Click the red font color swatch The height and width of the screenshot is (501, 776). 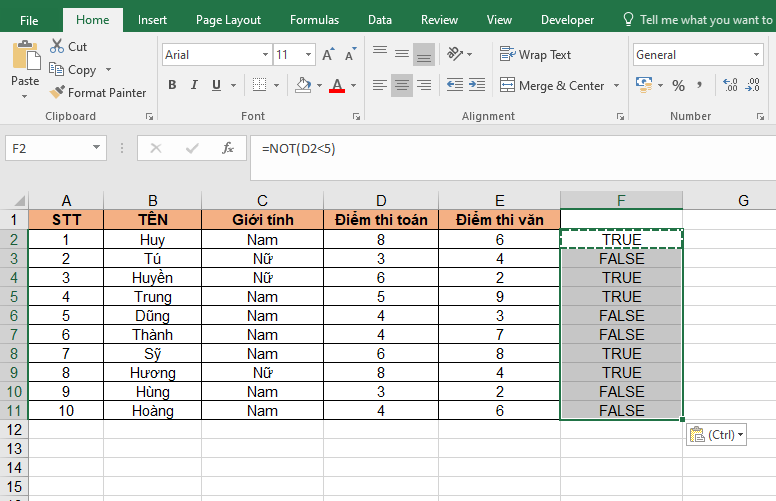(x=337, y=86)
